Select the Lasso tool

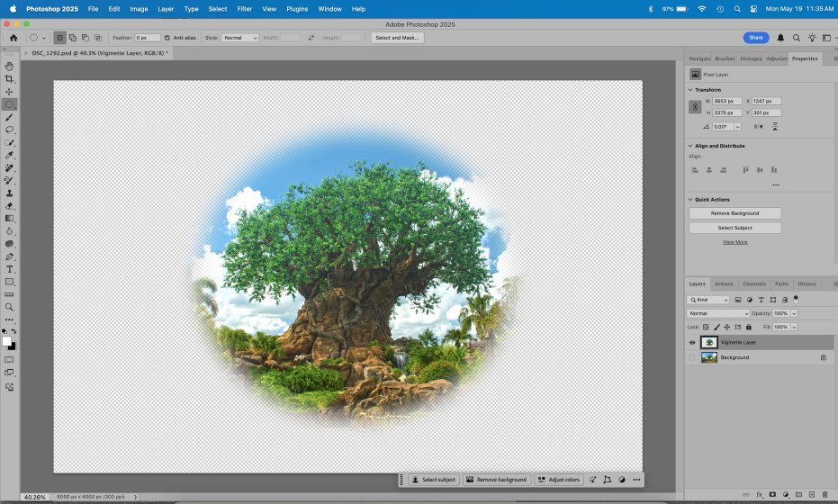(9, 130)
